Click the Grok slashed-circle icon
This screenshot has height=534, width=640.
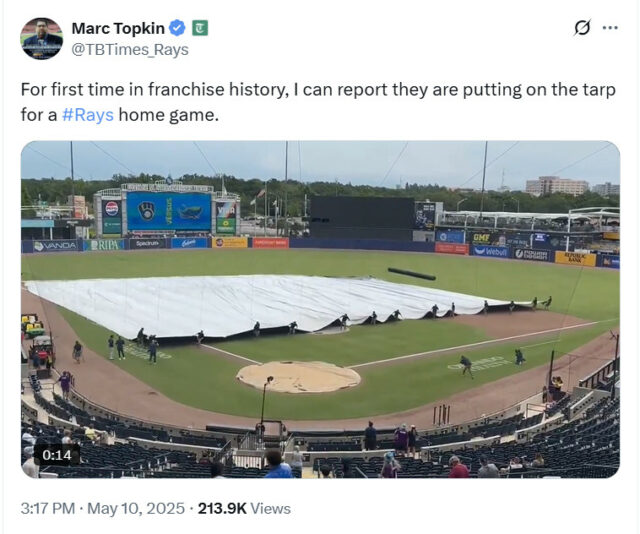[582, 28]
